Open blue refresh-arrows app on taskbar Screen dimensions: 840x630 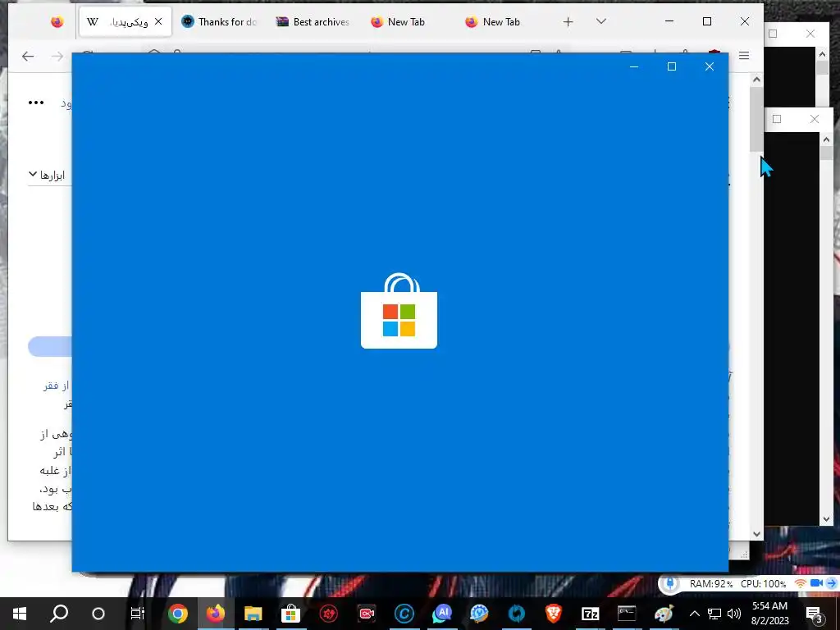(x=517, y=614)
